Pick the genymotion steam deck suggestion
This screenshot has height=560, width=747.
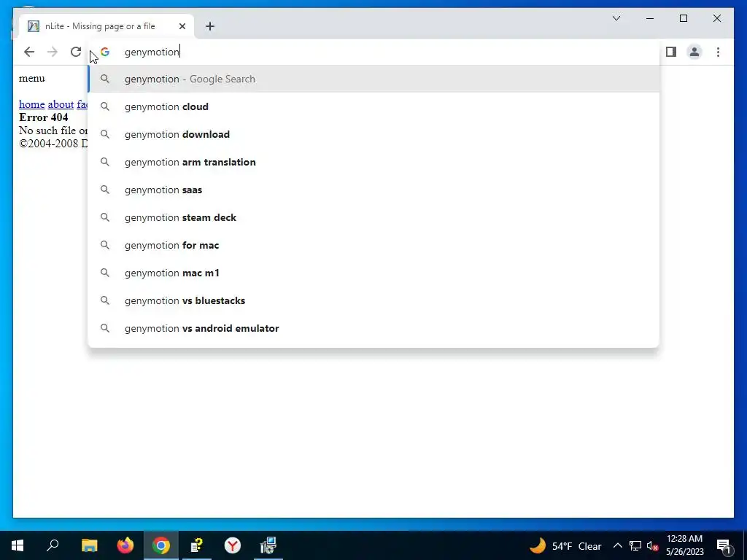(x=374, y=217)
